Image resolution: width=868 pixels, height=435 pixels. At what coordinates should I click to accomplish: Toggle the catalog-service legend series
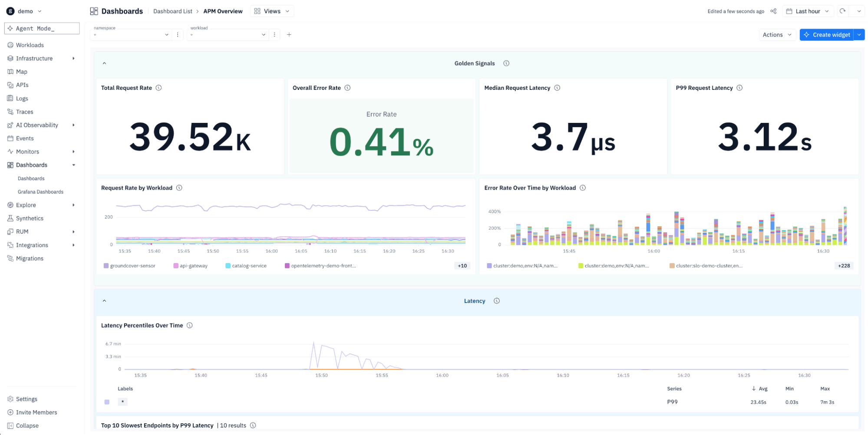pos(246,266)
